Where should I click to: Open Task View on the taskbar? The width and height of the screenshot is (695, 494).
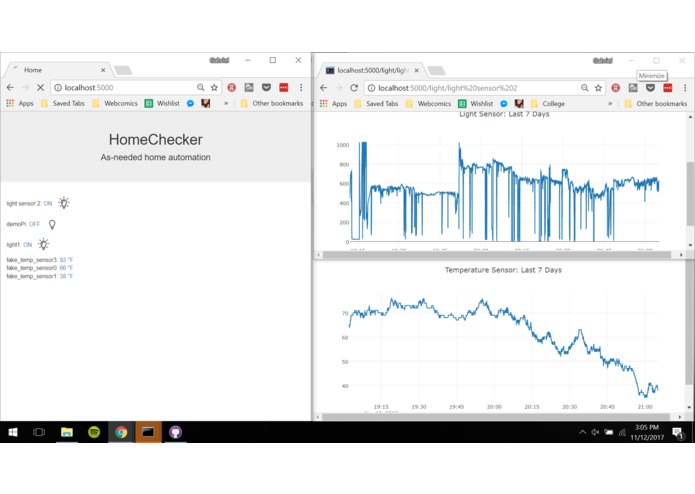[x=39, y=432]
